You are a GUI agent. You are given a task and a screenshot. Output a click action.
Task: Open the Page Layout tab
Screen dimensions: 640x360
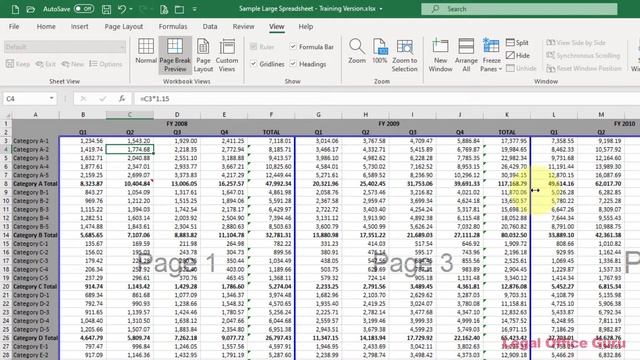point(124,27)
